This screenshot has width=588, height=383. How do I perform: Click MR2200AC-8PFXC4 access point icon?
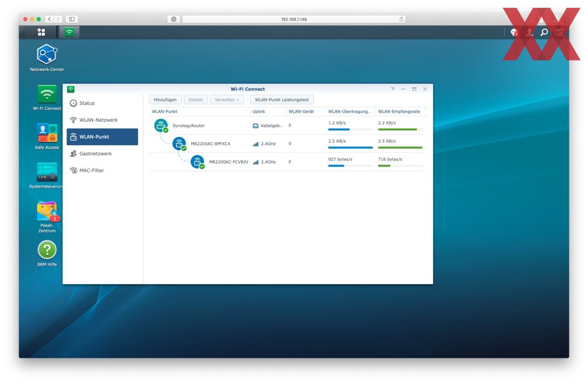[179, 144]
